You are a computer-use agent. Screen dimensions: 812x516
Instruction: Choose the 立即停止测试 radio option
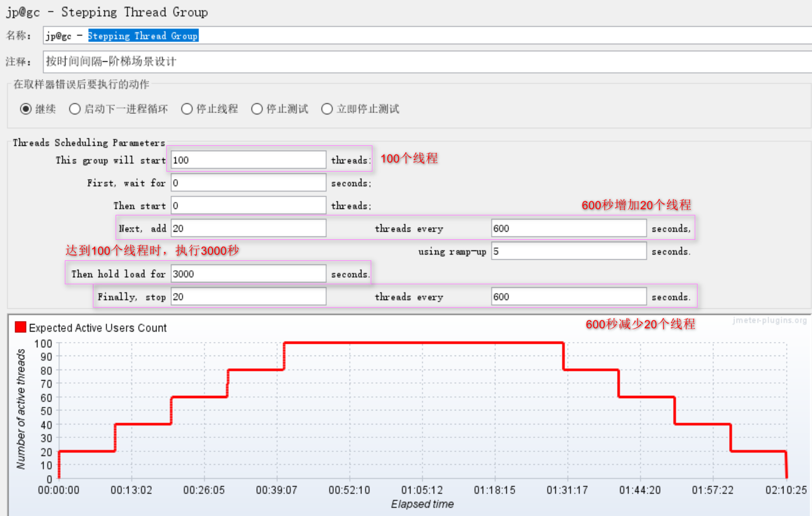tap(327, 109)
